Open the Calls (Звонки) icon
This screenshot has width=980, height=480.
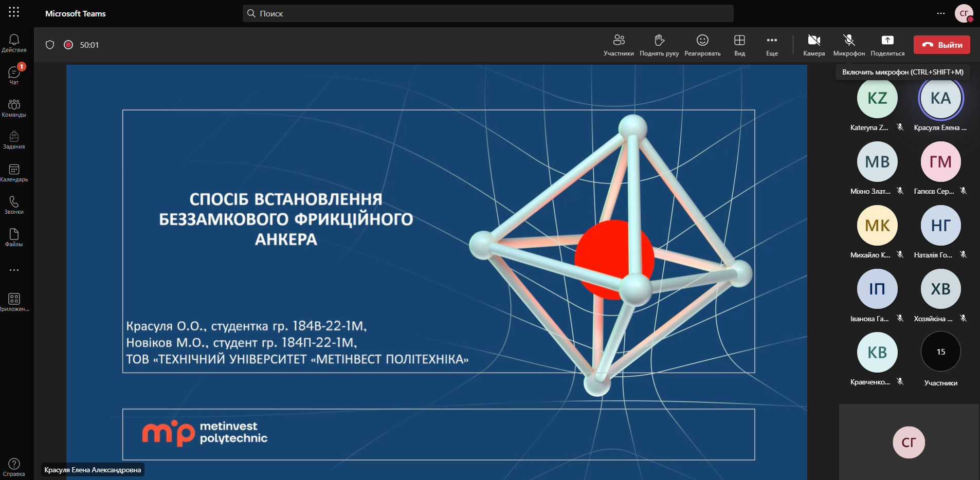[x=14, y=205]
